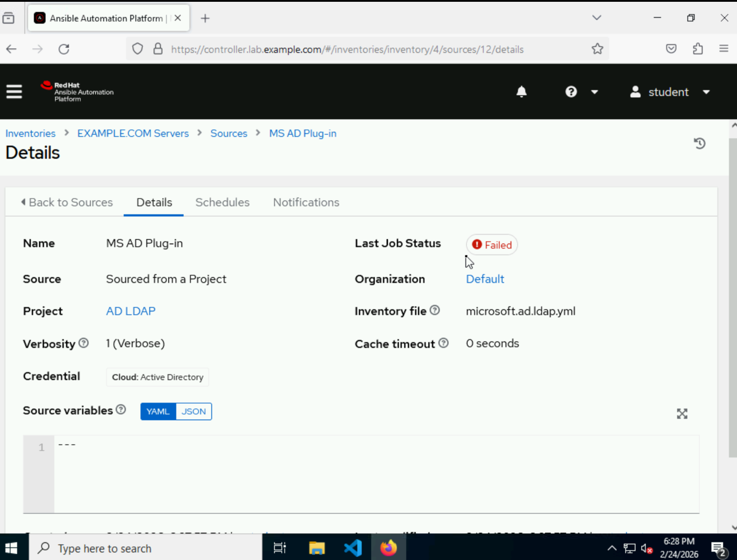Click MS AD Plug-in breadcrumb
Viewport: 737px width, 560px height.
303,134
